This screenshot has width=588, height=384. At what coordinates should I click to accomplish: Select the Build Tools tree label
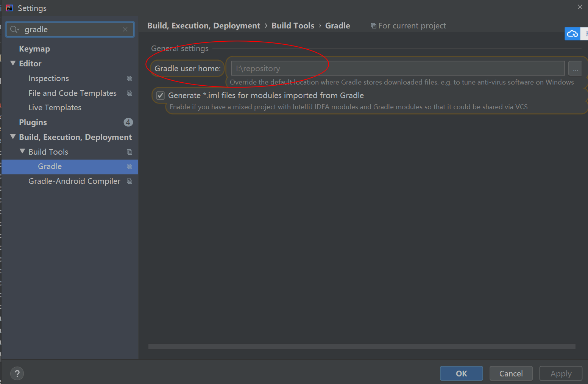(x=48, y=152)
